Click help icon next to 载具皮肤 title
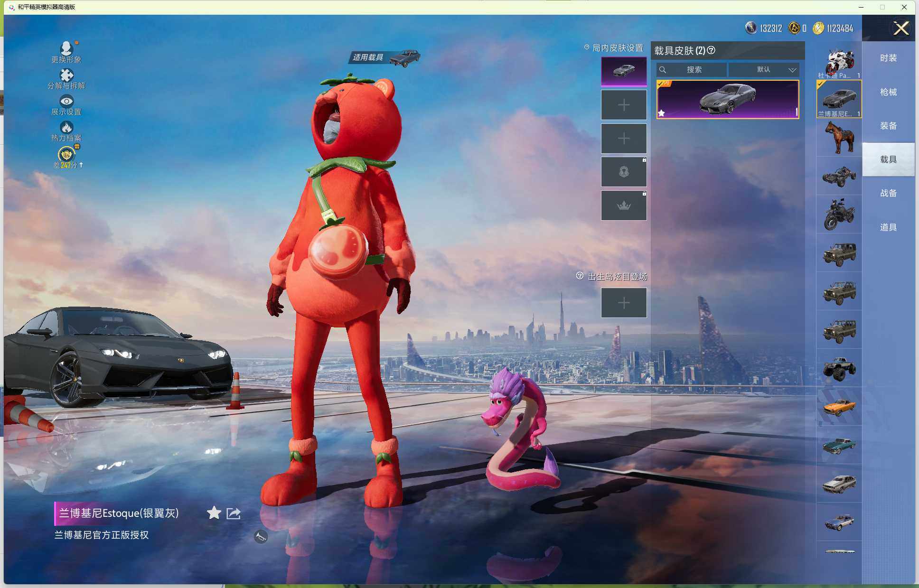The image size is (919, 588). coord(711,50)
